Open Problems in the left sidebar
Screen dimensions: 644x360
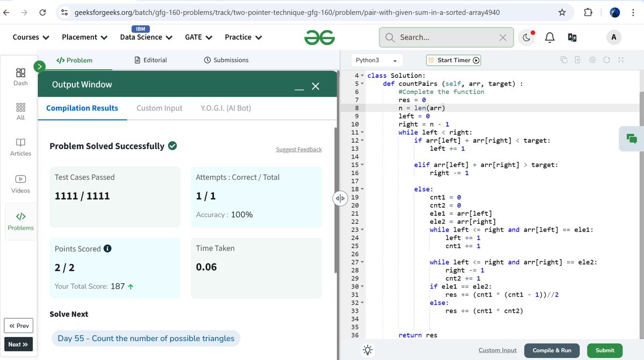[20, 221]
